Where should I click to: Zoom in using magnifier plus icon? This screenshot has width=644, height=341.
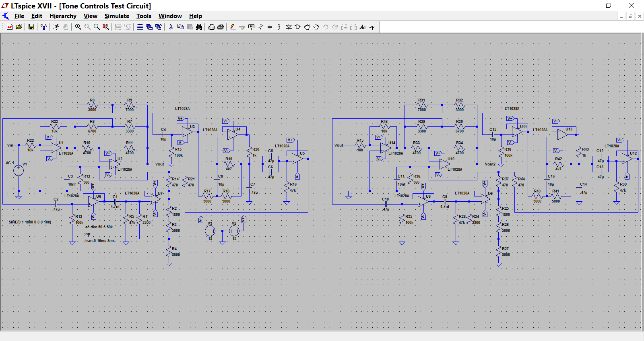pos(78,27)
